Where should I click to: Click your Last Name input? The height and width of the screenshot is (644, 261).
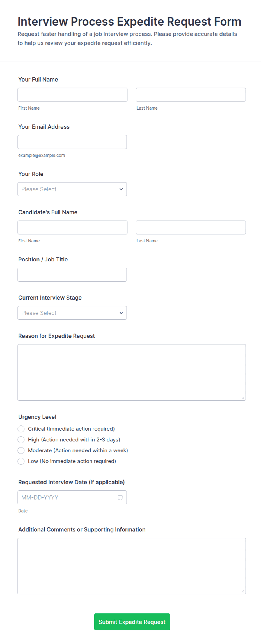(191, 95)
